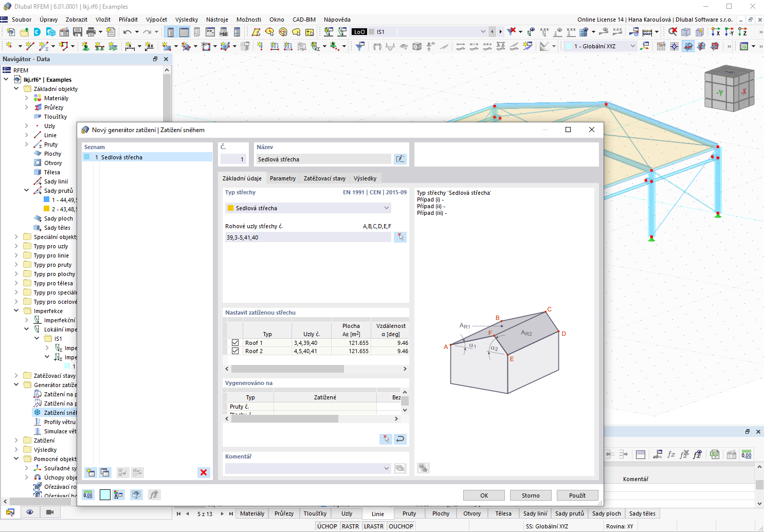Screen dimensions: 764x532
Task: Open the Komentář dropdown
Action: click(x=308, y=468)
